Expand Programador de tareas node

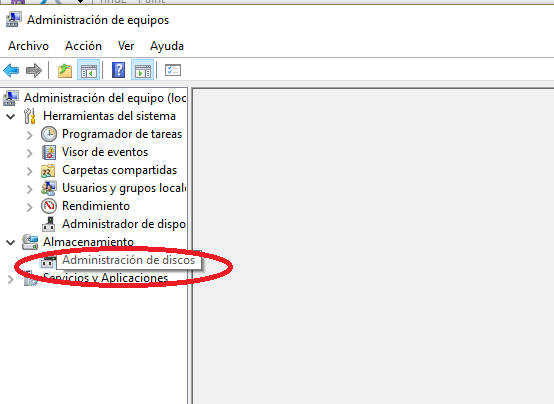point(30,135)
